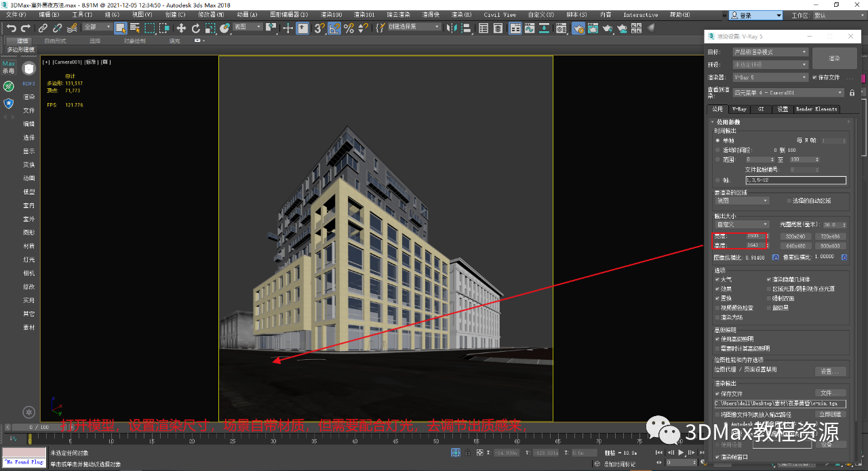Select the Select Object arrow tool
Image resolution: width=868 pixels, height=471 pixels.
121,28
